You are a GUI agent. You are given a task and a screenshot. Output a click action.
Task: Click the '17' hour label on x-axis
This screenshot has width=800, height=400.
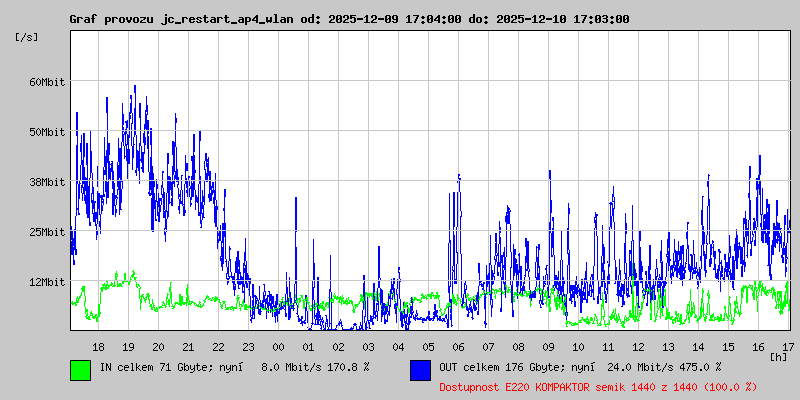[788, 347]
